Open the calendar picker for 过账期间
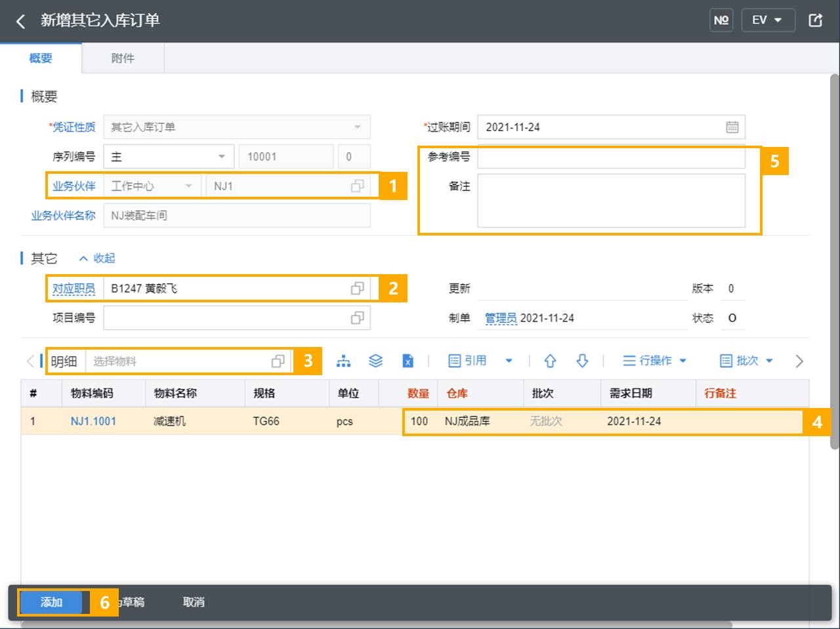 732,127
